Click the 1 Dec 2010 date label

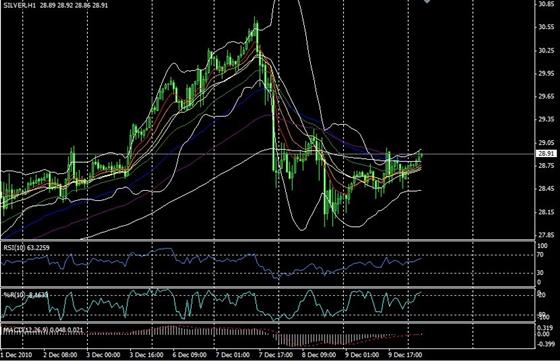coord(16,355)
